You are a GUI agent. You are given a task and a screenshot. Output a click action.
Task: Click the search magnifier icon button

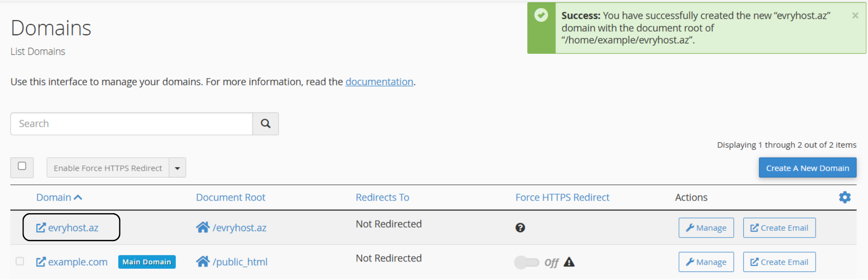pyautogui.click(x=265, y=124)
